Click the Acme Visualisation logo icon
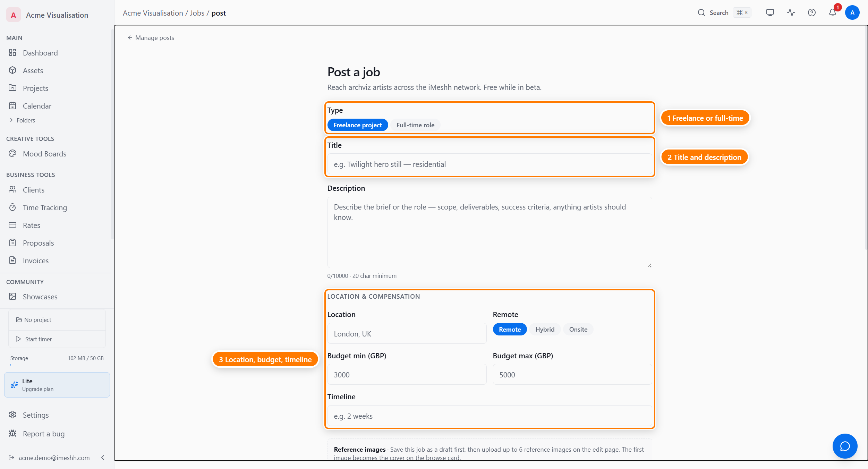 [14, 15]
